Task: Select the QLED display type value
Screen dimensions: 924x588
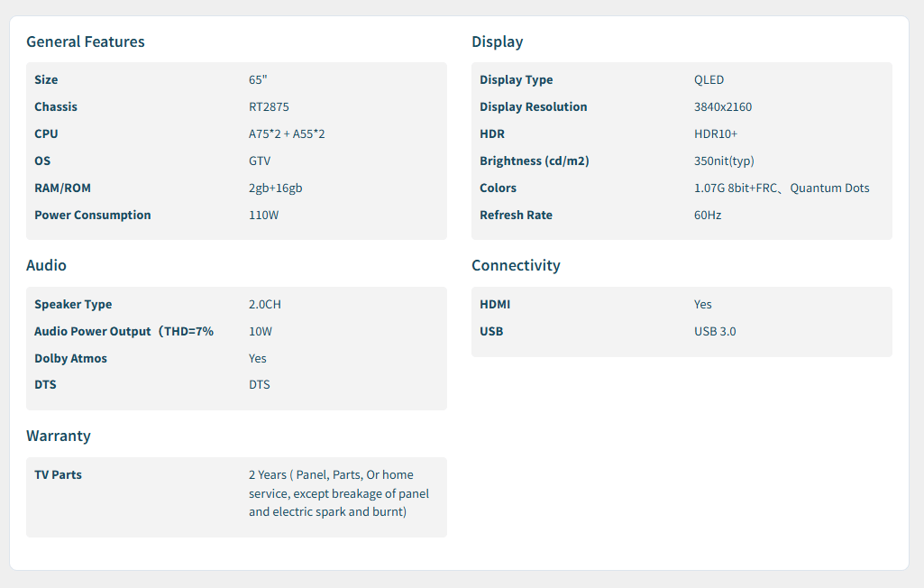Action: [709, 79]
